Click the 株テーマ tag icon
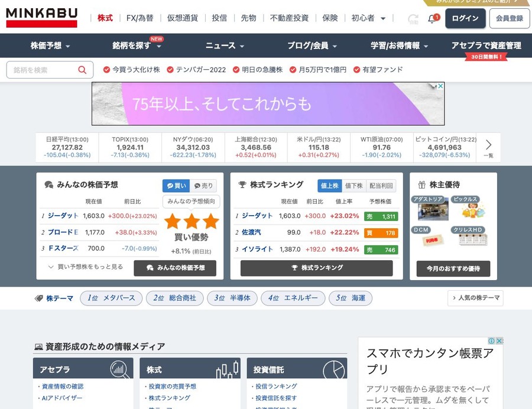Viewport: 532px width, 409px height. click(x=38, y=298)
